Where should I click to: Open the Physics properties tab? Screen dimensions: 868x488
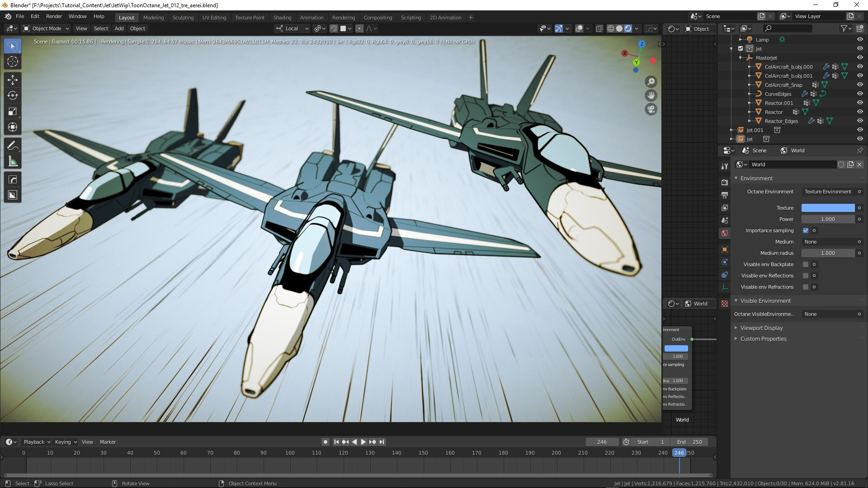(x=725, y=262)
